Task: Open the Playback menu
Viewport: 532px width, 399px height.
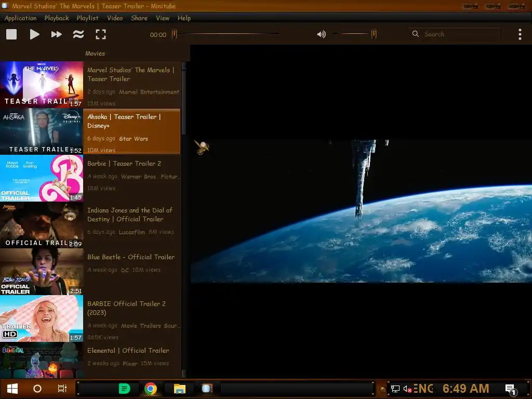Action: coord(57,18)
